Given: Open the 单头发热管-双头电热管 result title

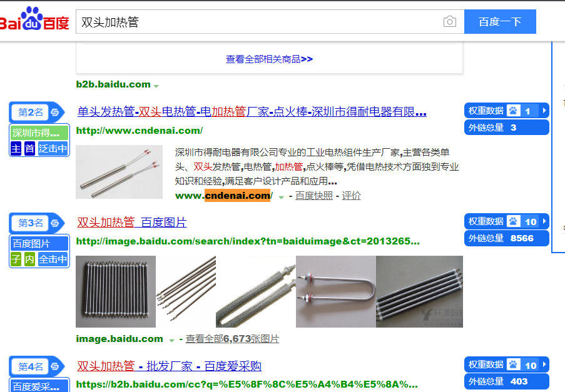Looking at the screenshot, I should tap(252, 111).
